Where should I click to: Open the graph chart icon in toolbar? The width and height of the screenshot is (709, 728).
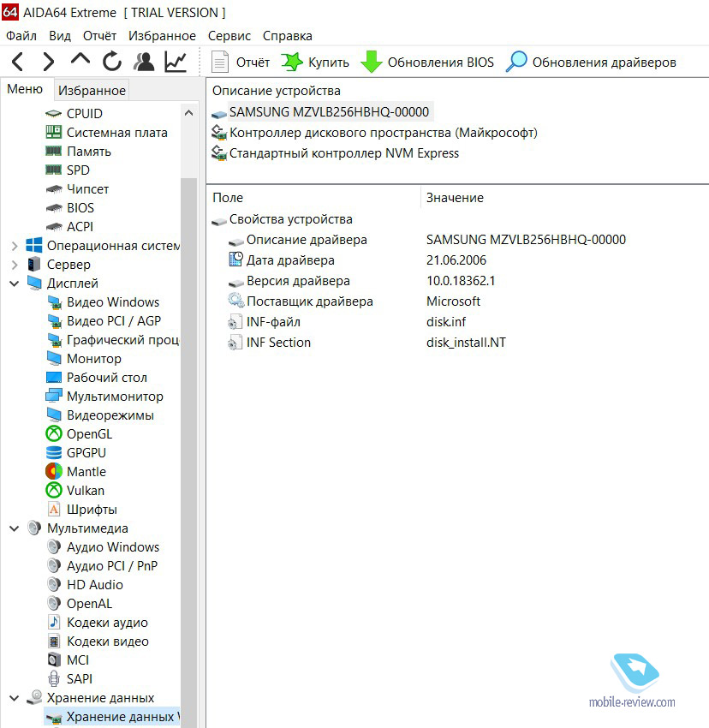[176, 62]
